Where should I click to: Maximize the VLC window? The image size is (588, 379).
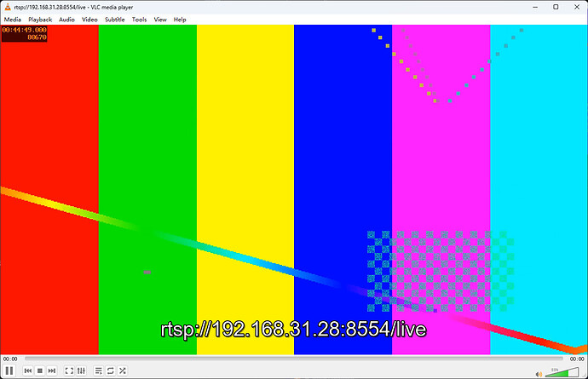tap(556, 7)
